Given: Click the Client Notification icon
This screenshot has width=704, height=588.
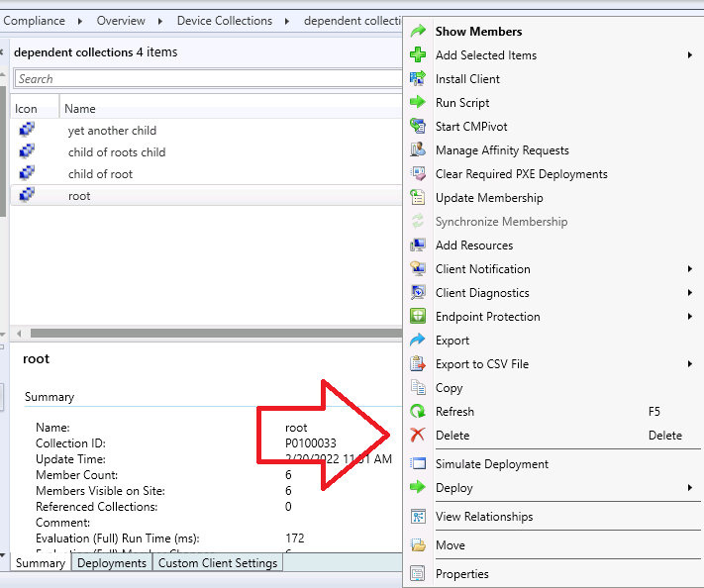Looking at the screenshot, I should pyautogui.click(x=418, y=269).
